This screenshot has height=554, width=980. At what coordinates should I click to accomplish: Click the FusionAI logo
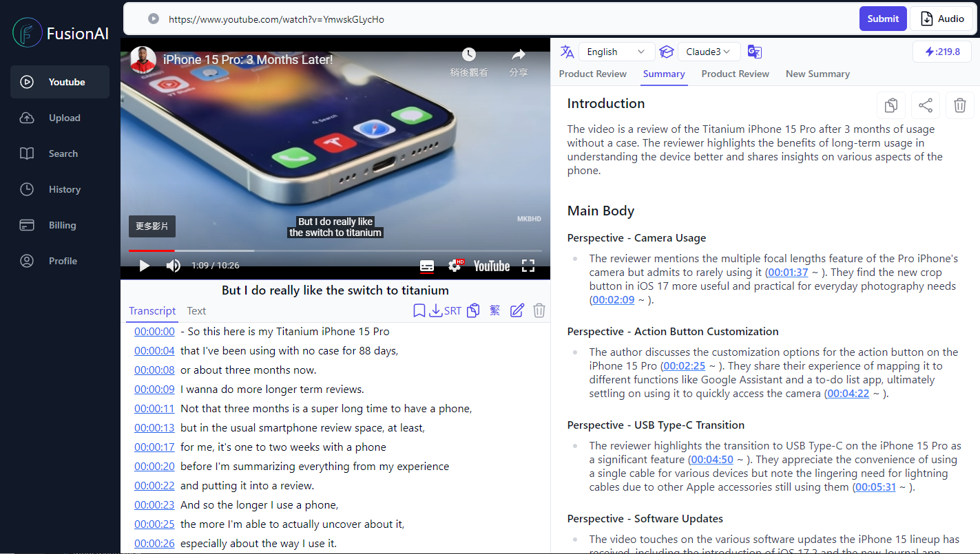[61, 32]
